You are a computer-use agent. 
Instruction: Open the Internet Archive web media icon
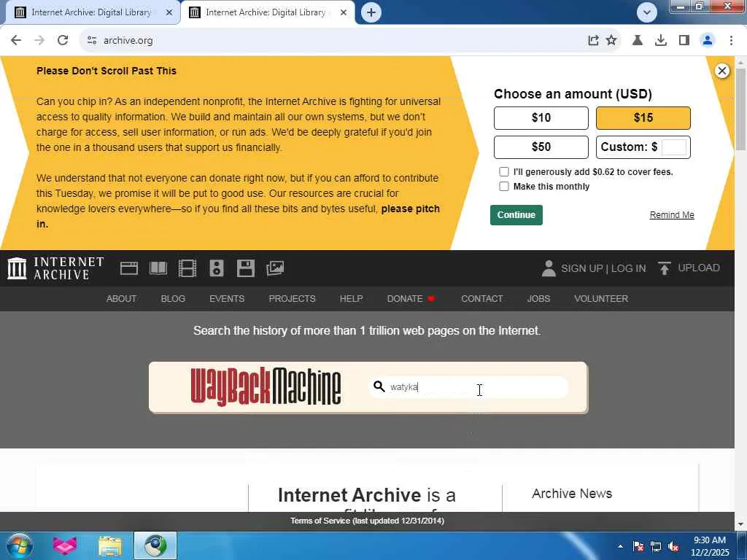[x=128, y=268]
